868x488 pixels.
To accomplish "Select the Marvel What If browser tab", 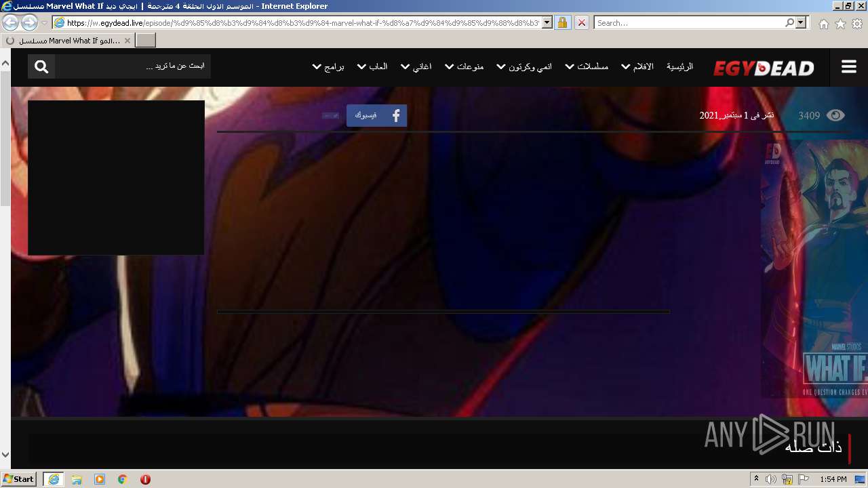I will pos(68,41).
